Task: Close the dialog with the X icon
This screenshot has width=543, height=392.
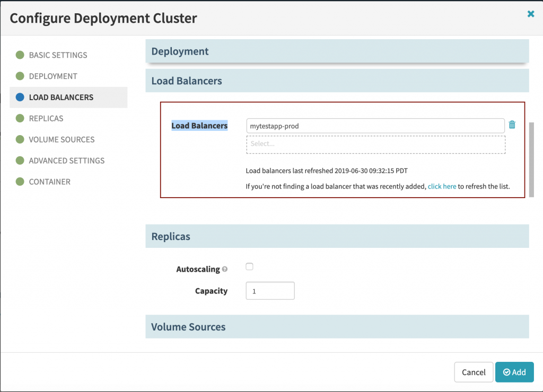Action: coord(530,14)
